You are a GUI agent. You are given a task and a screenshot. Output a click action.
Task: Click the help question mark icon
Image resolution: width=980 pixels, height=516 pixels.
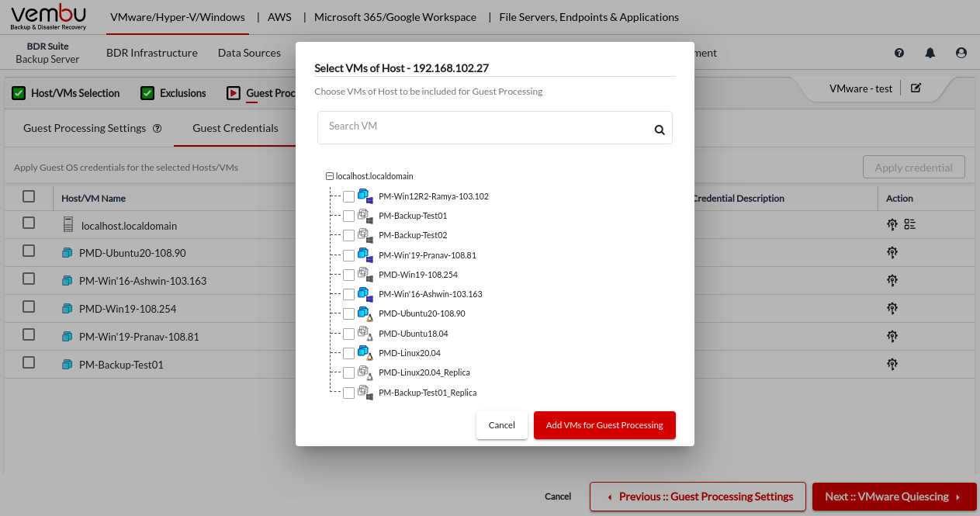pos(899,53)
